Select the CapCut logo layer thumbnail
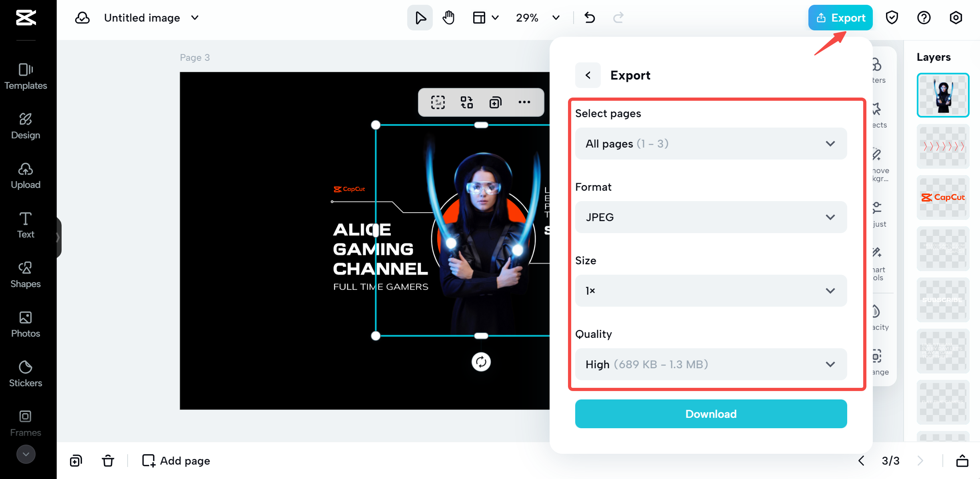Screen dimensions: 980x479 pos(943,197)
